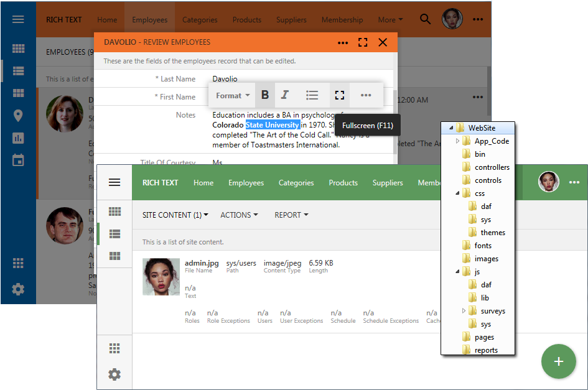588x390 pixels.
Task: Insert a bulleted list in the editor
Action: click(312, 95)
